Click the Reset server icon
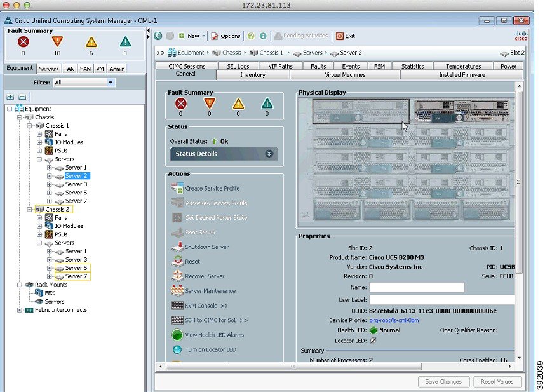This screenshot has height=392, width=545. [x=177, y=261]
